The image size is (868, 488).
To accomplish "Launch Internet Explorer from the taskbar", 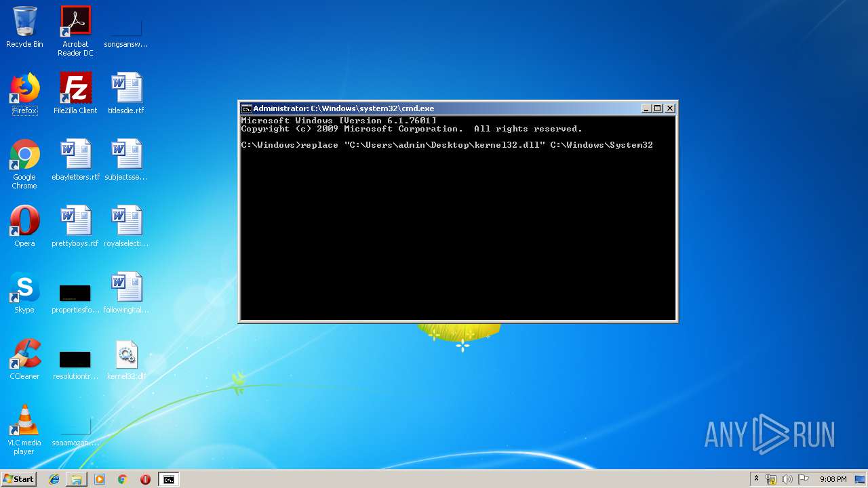I will (x=54, y=479).
